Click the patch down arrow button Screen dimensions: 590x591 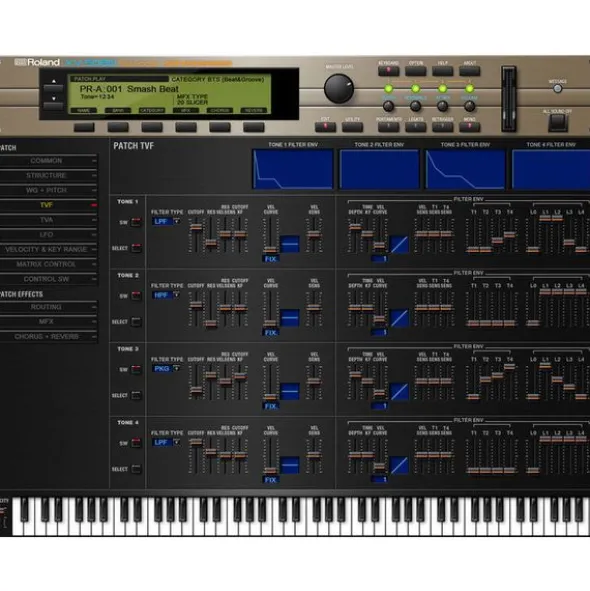click(x=54, y=105)
